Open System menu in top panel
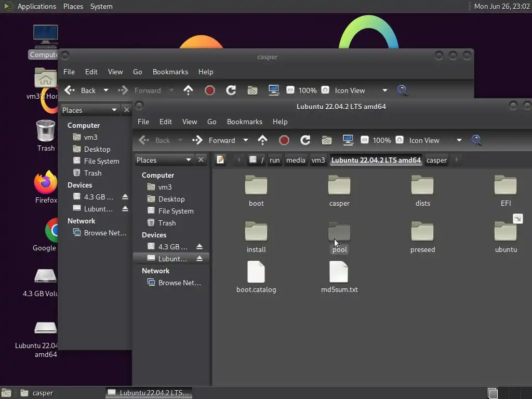The width and height of the screenshot is (532, 399). tap(101, 6)
